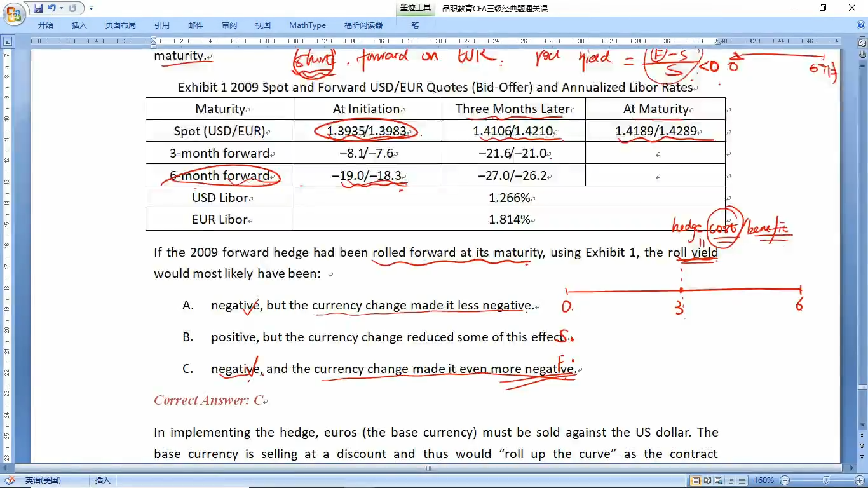Switch to Draft view

(x=742, y=480)
